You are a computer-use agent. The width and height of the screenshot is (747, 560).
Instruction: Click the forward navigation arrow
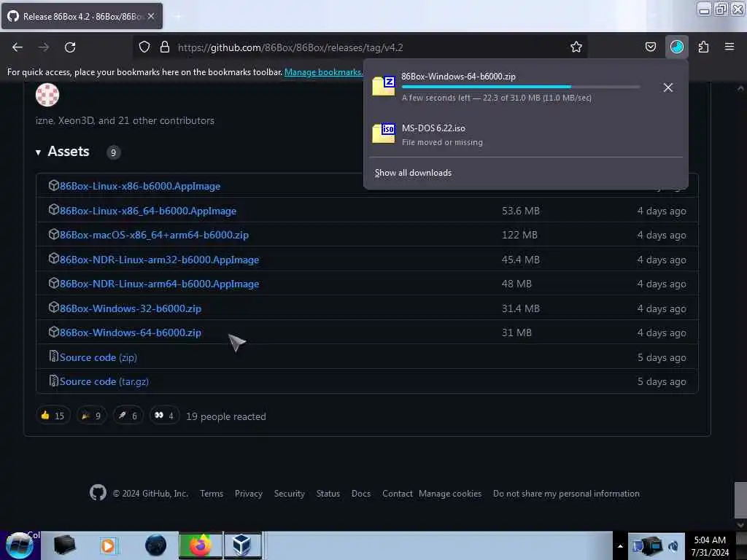(x=44, y=47)
